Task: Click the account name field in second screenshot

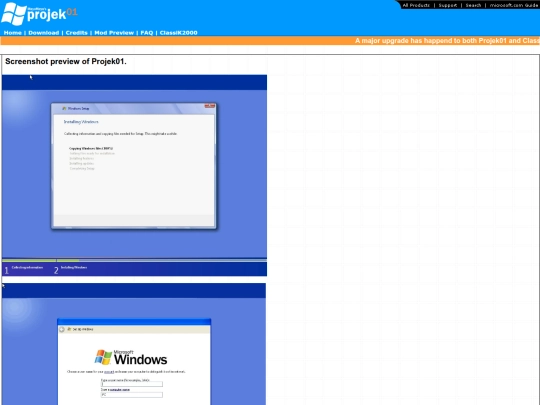Action: [132, 384]
